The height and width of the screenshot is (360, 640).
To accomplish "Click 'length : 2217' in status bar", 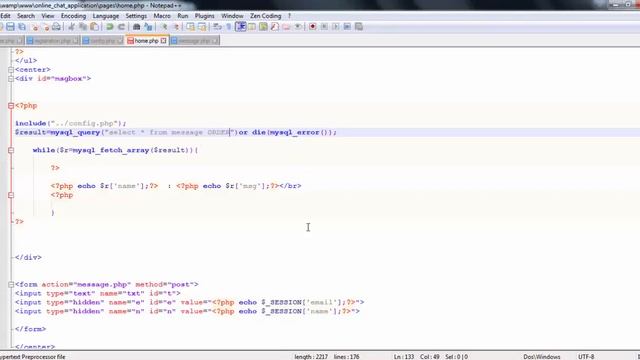I will tap(311, 357).
